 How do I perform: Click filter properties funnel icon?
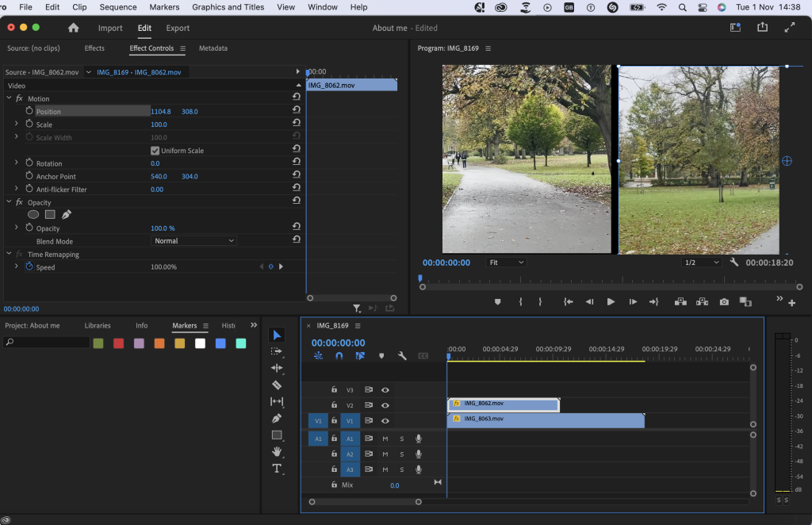357,308
